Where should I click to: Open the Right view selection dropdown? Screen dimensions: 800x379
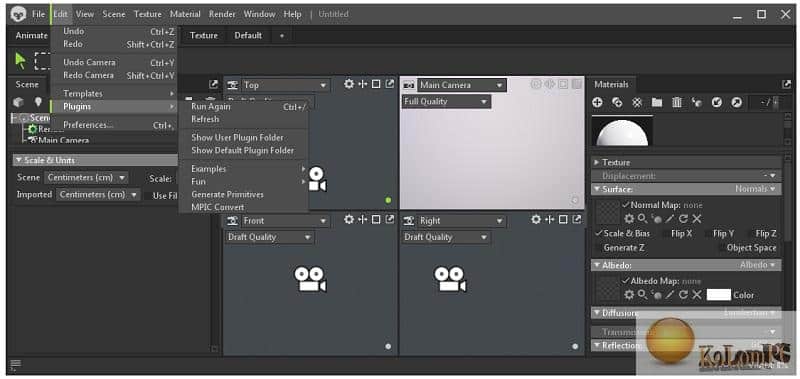coord(461,220)
